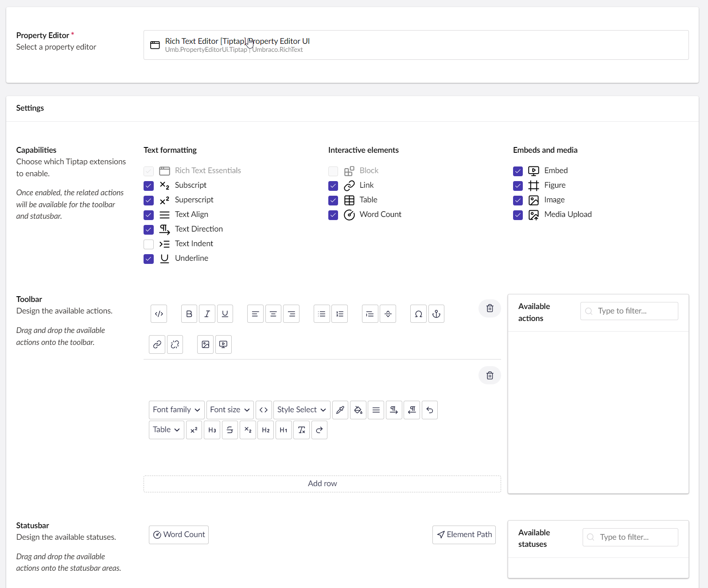Select the Underline toolbar action icon
Viewport: 708px width, 588px height.
pyautogui.click(x=225, y=314)
